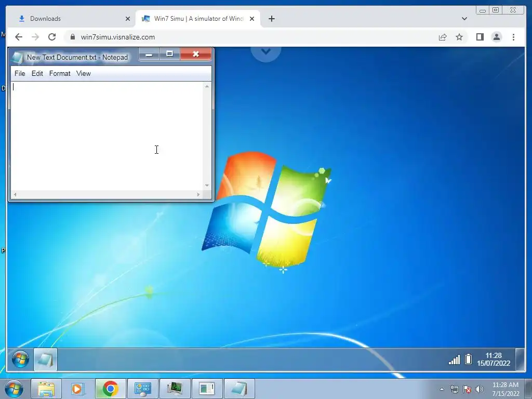The height and width of the screenshot is (399, 532).
Task: Open the simulator clock showing 11:28
Action: [494, 360]
